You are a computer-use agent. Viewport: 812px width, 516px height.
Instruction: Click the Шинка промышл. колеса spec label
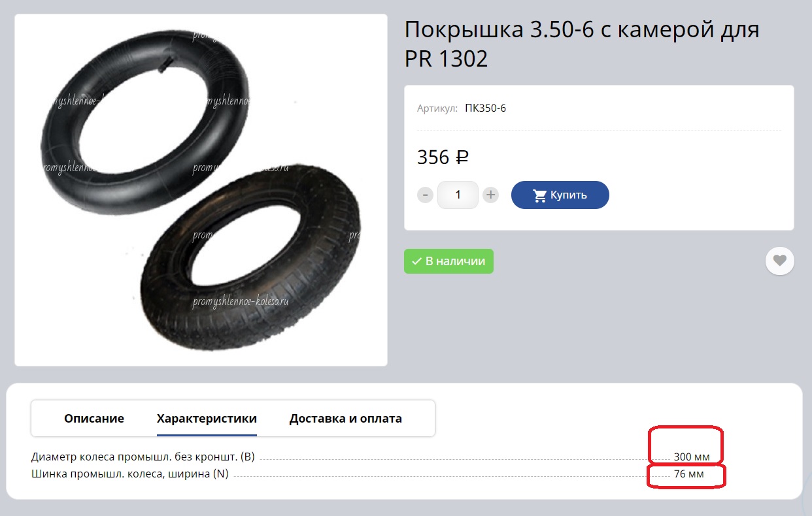pos(130,474)
